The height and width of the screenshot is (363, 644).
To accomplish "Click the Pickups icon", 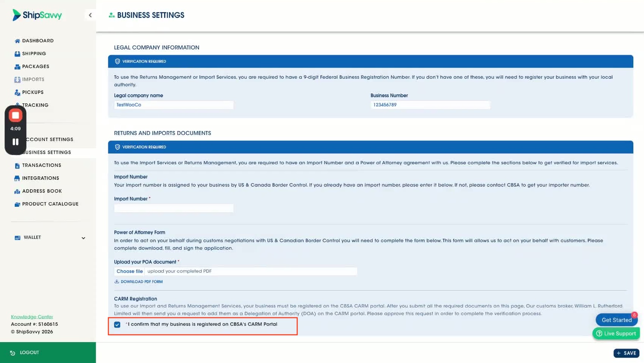I will pyautogui.click(x=17, y=92).
